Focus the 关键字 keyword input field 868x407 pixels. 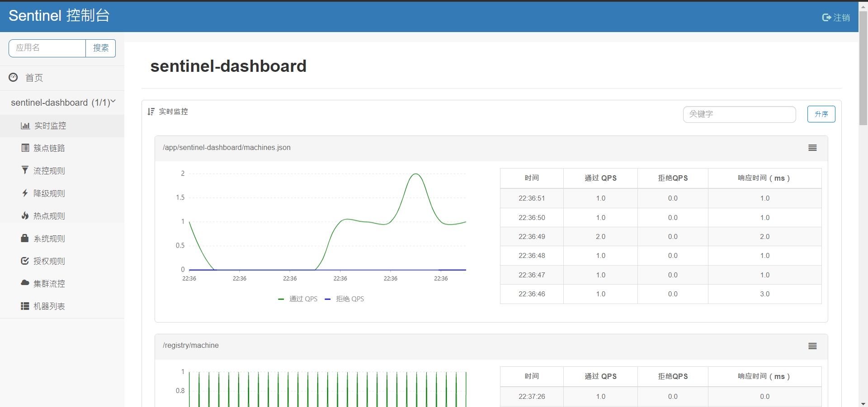[739, 114]
